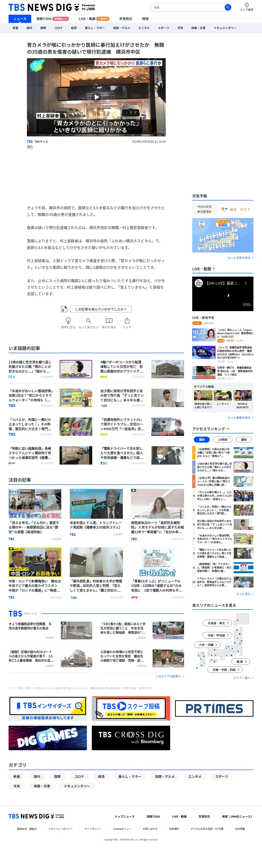The height and width of the screenshot is (868, 262).
Task: Click the bottom コロナ category pill
Action: coord(79,776)
